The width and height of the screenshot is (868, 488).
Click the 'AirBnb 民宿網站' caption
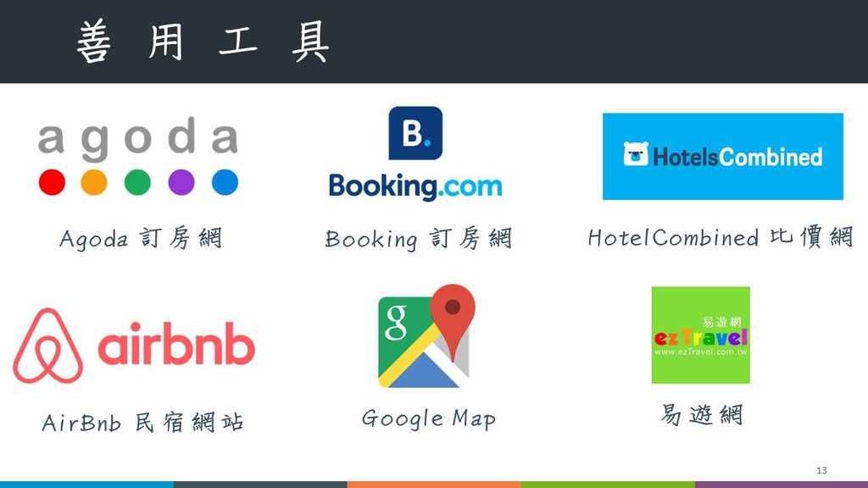(x=142, y=423)
